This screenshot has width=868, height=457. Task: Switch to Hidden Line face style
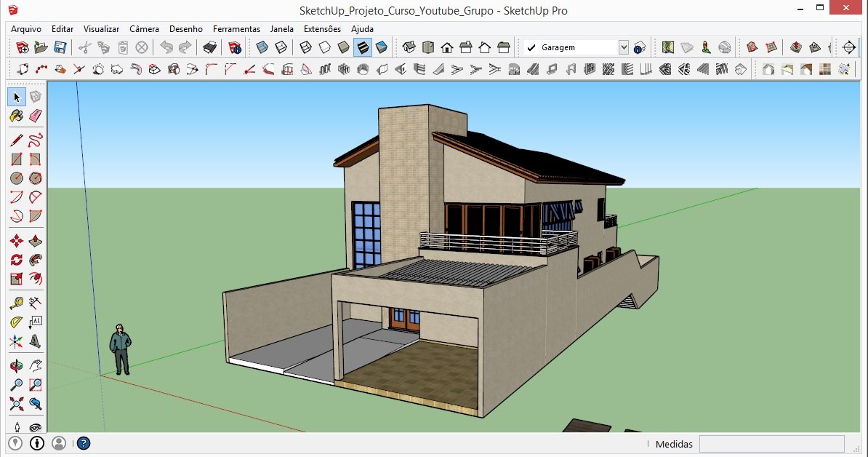325,47
